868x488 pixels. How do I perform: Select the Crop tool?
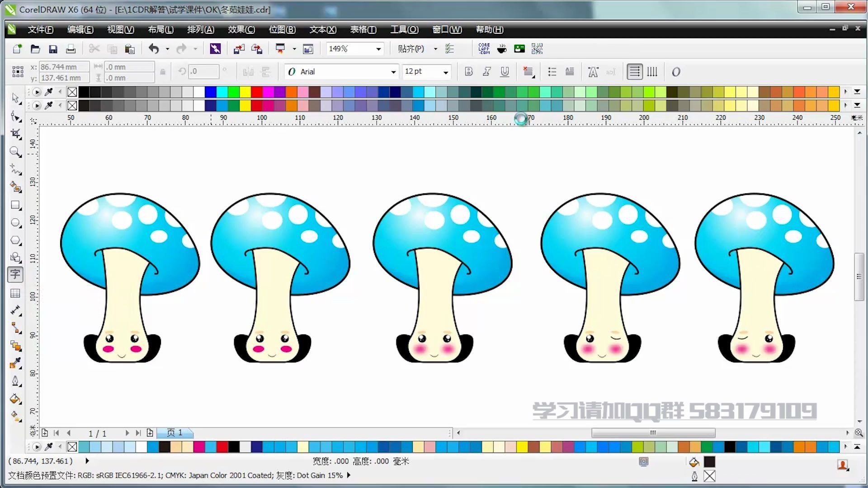[16, 134]
